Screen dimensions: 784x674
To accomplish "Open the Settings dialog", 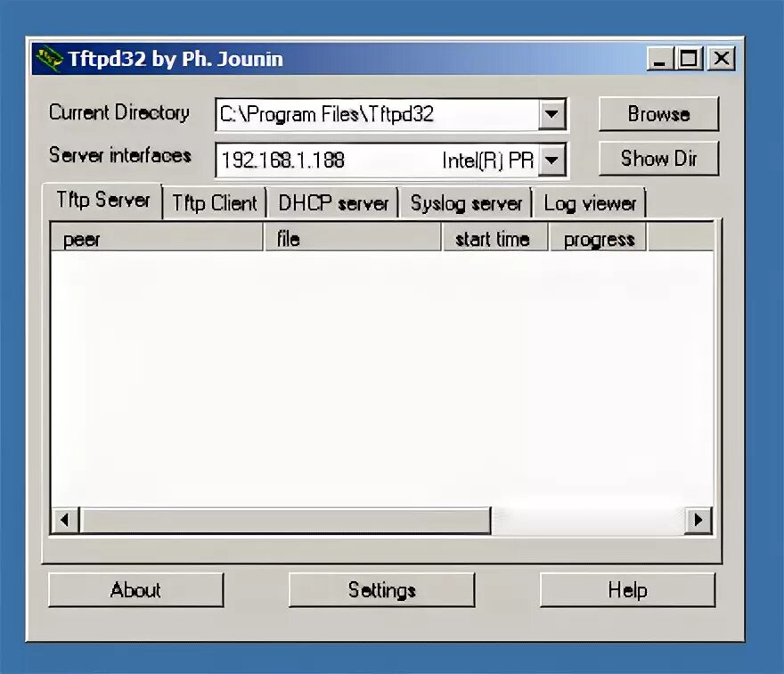I will coord(381,590).
